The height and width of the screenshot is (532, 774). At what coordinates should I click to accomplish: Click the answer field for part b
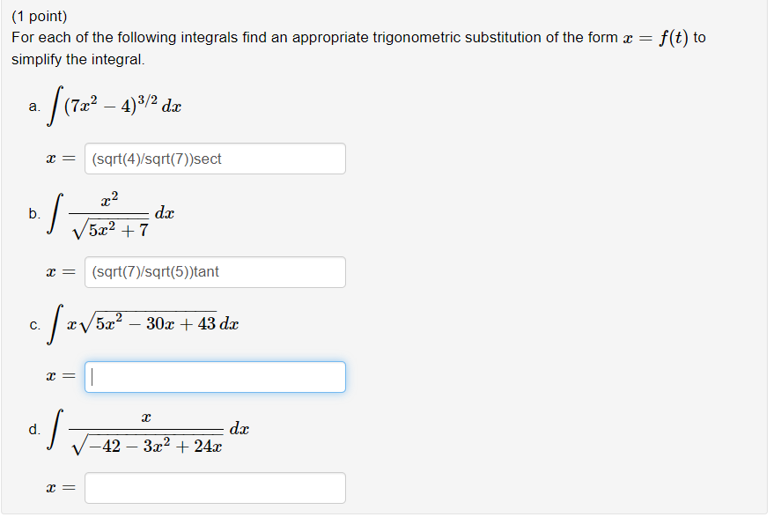tap(214, 272)
